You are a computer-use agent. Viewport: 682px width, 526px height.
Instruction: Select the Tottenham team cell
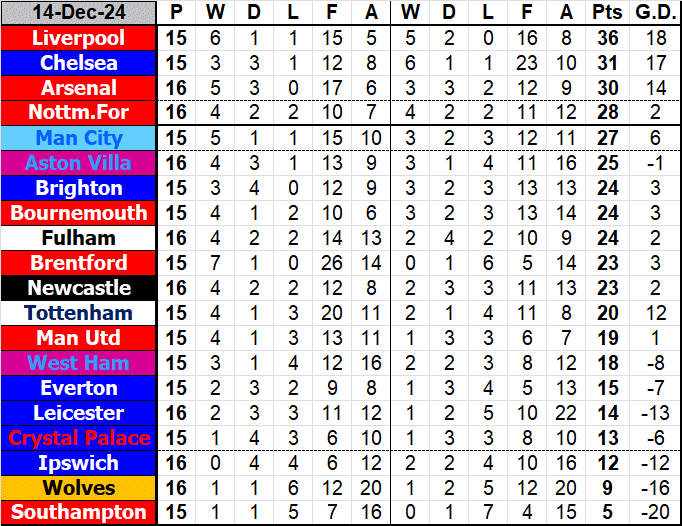click(79, 313)
